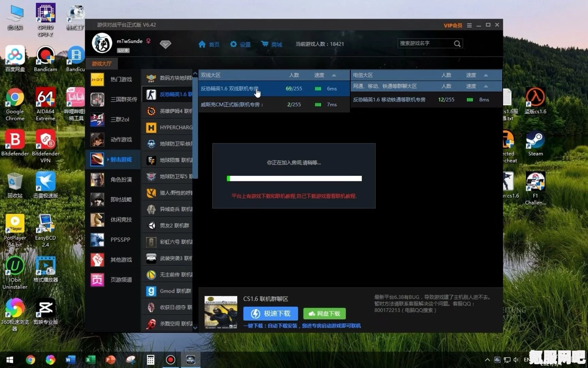This screenshot has width=588, height=368.
Task: Click game list scrollbar up arrow
Action: [195, 74]
